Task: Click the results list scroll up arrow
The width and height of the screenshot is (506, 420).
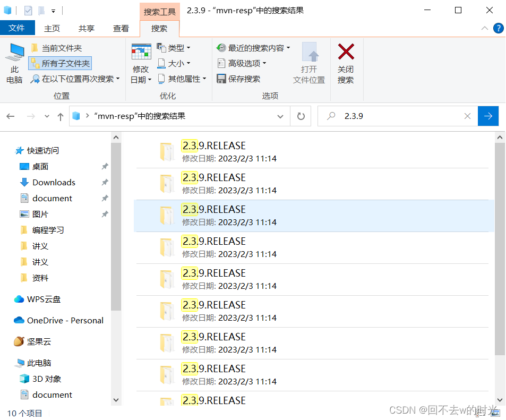Action: click(500, 138)
